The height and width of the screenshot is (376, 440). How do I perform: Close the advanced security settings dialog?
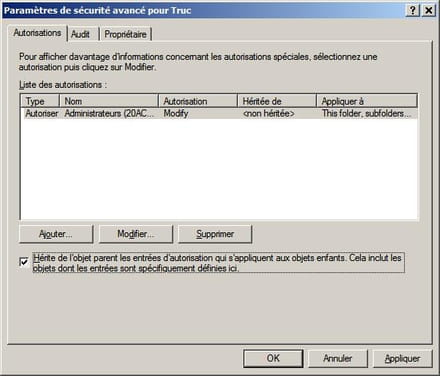click(428, 10)
